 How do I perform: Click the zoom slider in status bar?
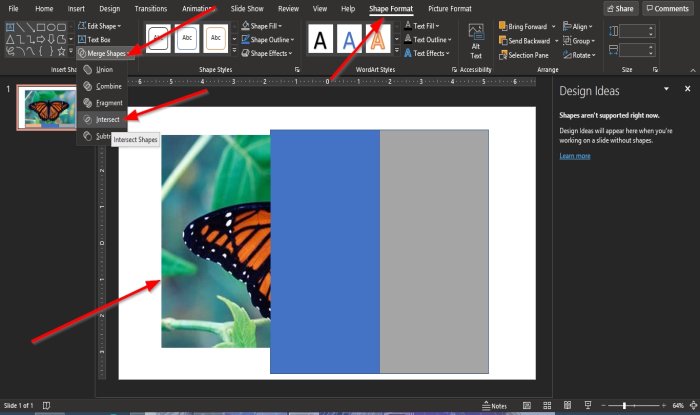pos(625,406)
